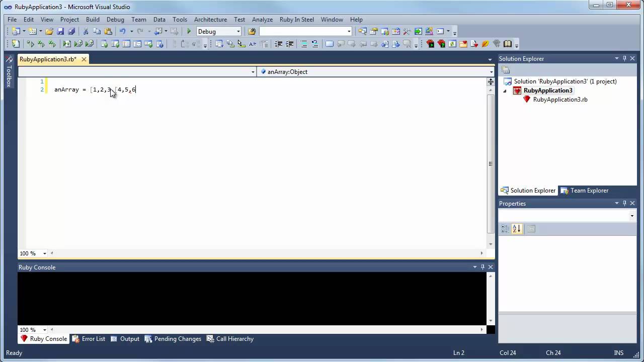Click the editor vertical scrollbar
The image size is (644, 362).
[491, 163]
